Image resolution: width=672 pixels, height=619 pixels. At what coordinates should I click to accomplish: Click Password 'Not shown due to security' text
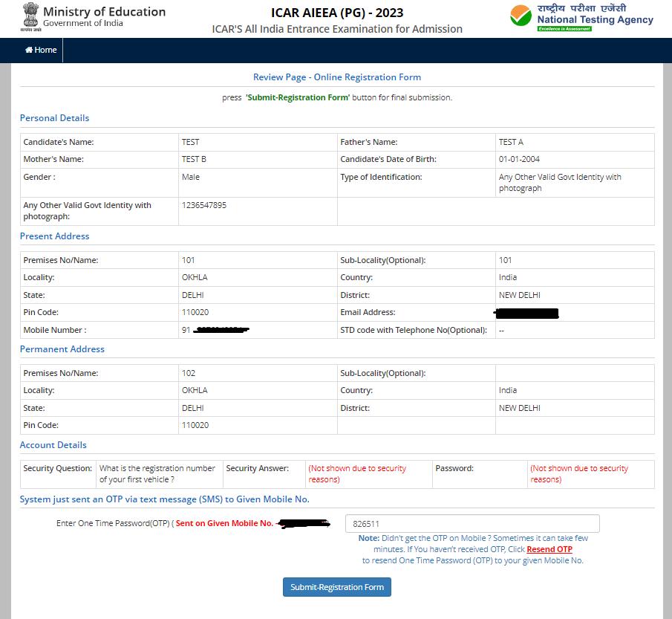[x=579, y=474]
